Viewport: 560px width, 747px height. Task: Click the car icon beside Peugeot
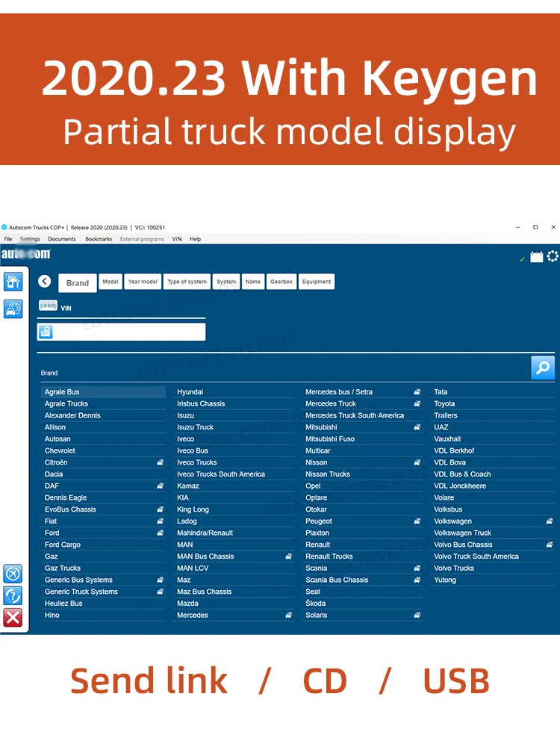417,521
